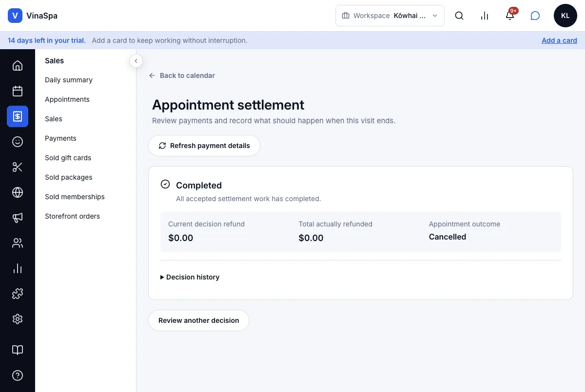Open the Calendar icon in sidebar
Viewport: 585px width, 392px height.
[18, 91]
